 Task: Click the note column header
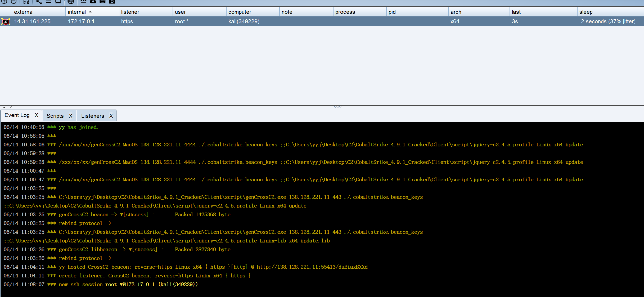pos(307,12)
